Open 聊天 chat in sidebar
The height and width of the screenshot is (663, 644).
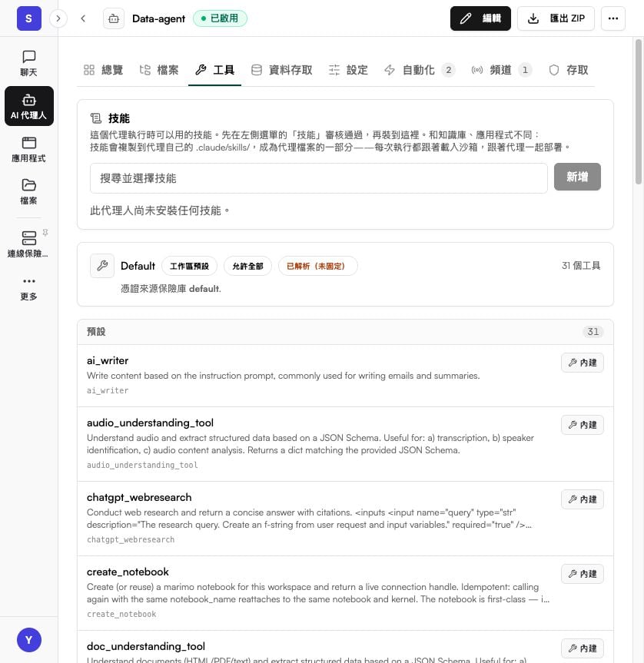(x=28, y=64)
